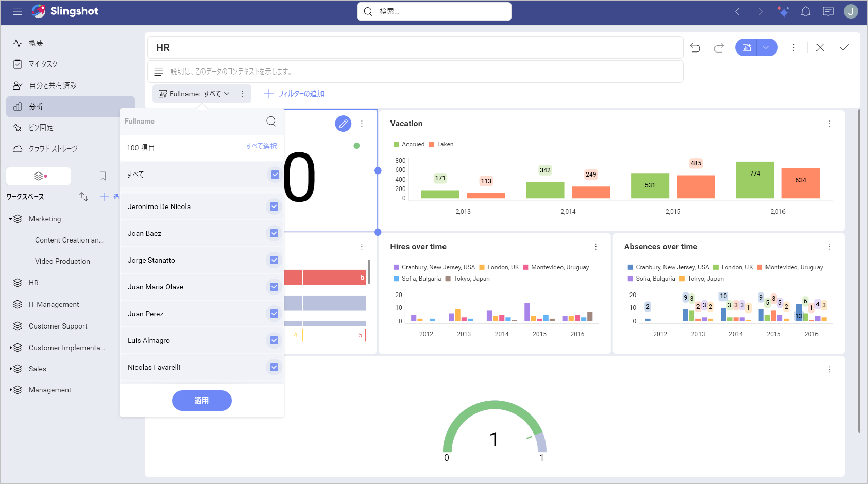
Task: Open the visualization type dropdown arrow
Action: pos(767,47)
